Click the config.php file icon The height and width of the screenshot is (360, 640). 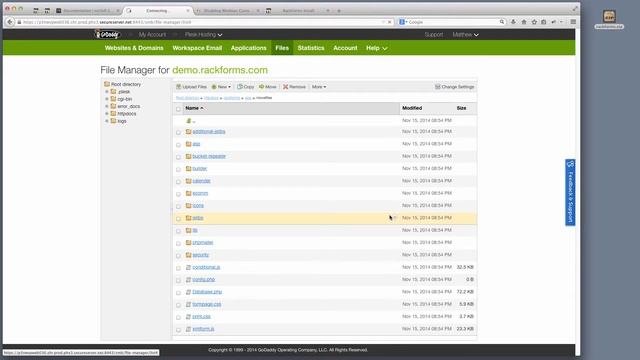pos(189,280)
